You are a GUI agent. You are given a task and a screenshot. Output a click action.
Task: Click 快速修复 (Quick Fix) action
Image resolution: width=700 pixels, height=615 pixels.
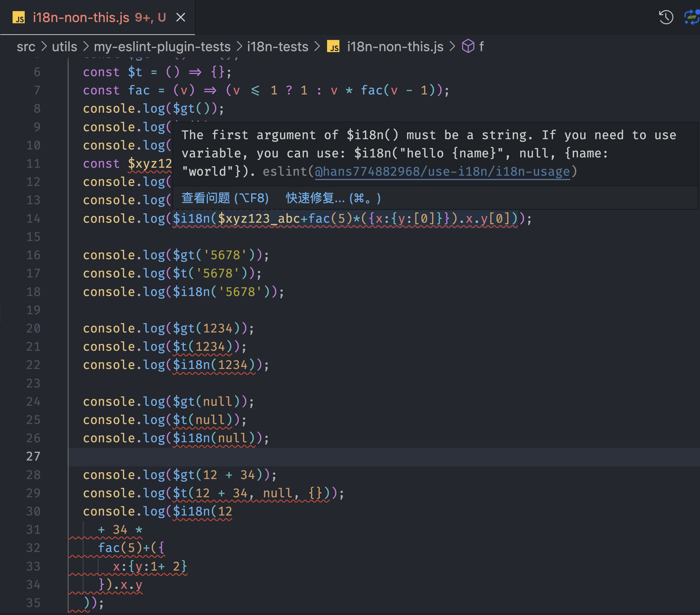click(333, 198)
